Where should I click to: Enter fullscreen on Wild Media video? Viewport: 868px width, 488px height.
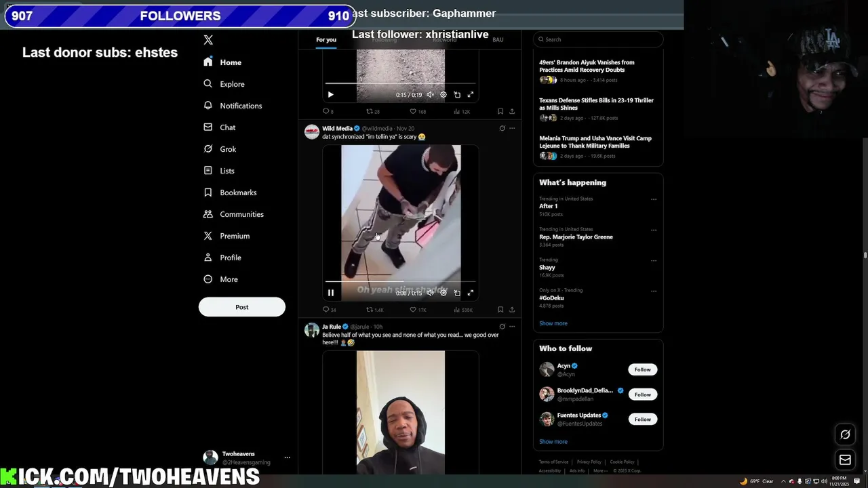click(471, 293)
